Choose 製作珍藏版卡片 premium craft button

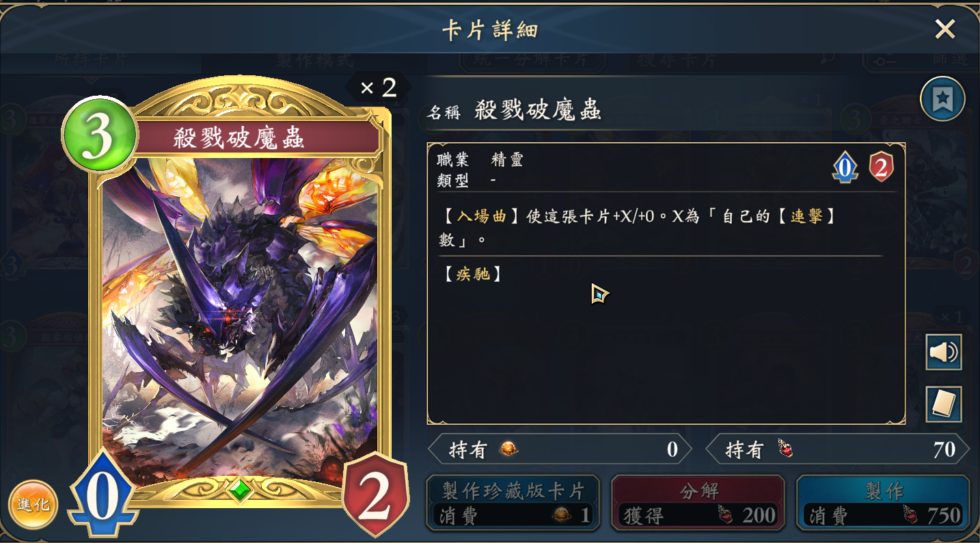(513, 503)
